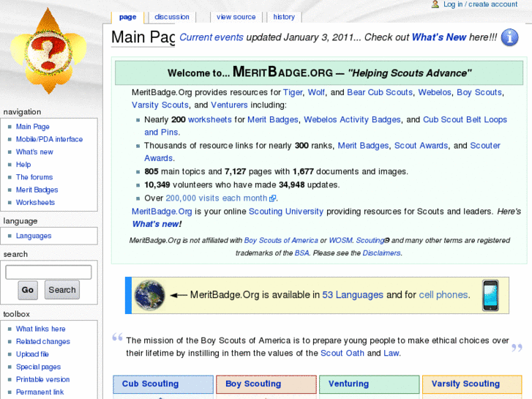Click the Search button
The image size is (532, 399).
[x=62, y=290]
